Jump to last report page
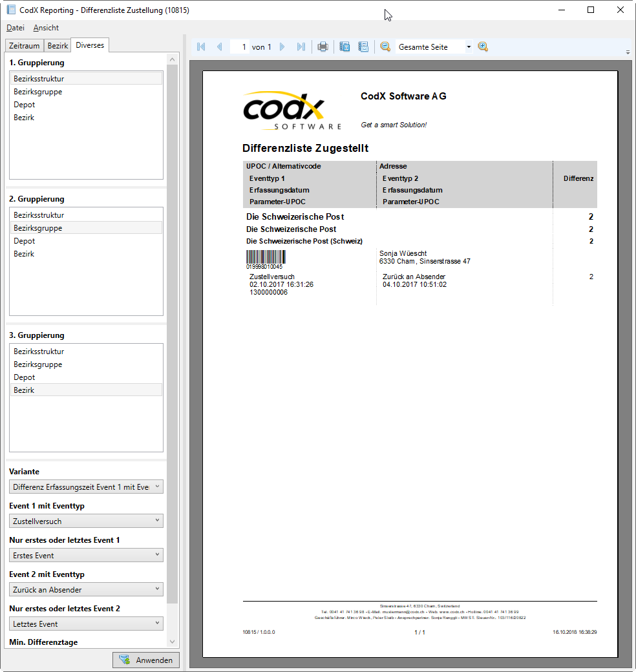Screen dimensions: 636x672 (301, 47)
